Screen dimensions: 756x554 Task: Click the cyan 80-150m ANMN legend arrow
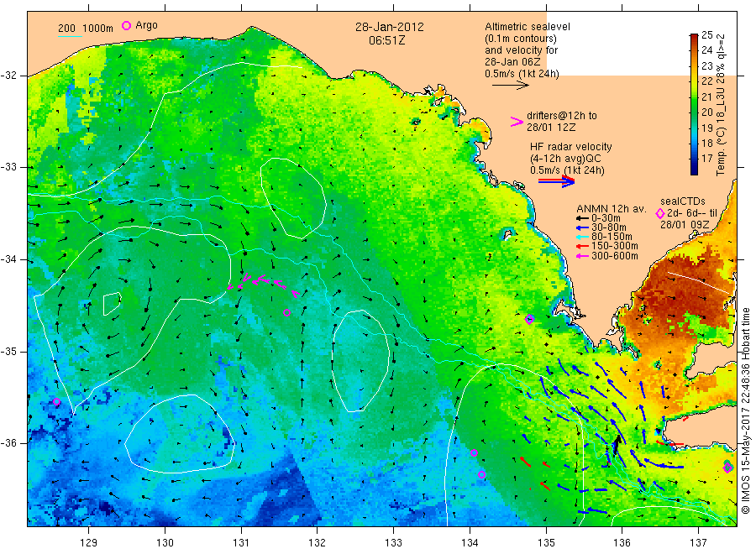point(582,237)
